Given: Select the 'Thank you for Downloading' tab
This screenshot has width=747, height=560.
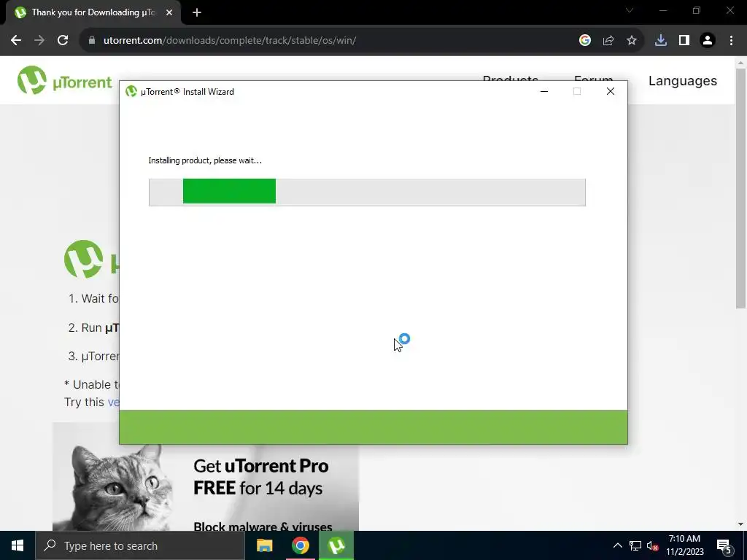Looking at the screenshot, I should point(93,12).
